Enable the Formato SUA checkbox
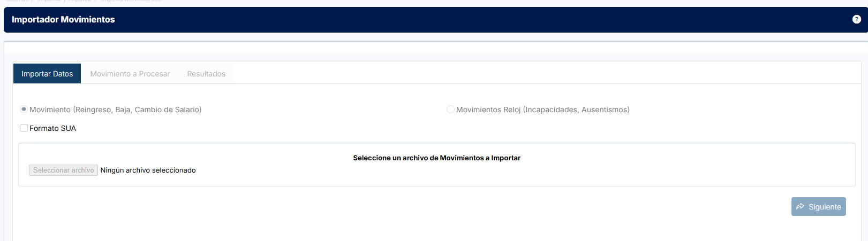868x241 pixels. point(24,128)
